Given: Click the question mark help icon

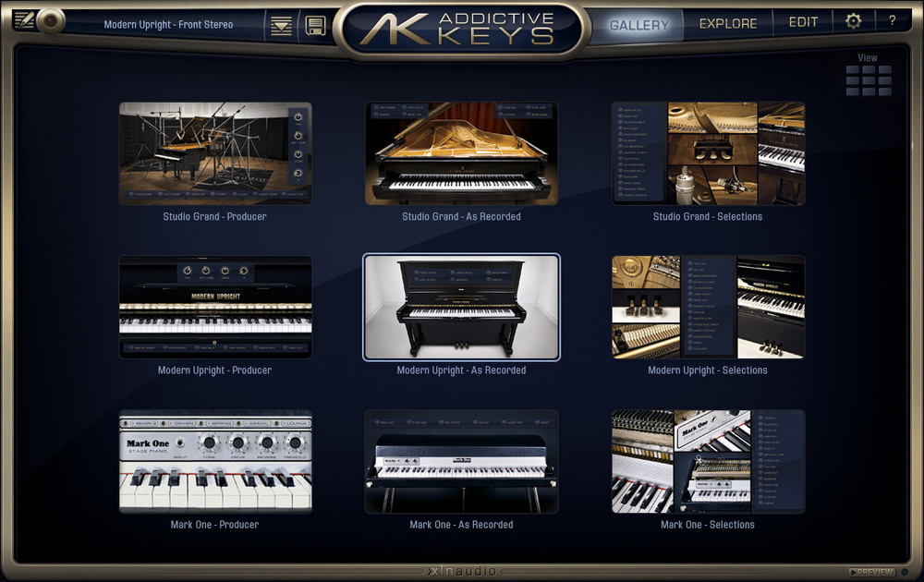Looking at the screenshot, I should click(891, 21).
